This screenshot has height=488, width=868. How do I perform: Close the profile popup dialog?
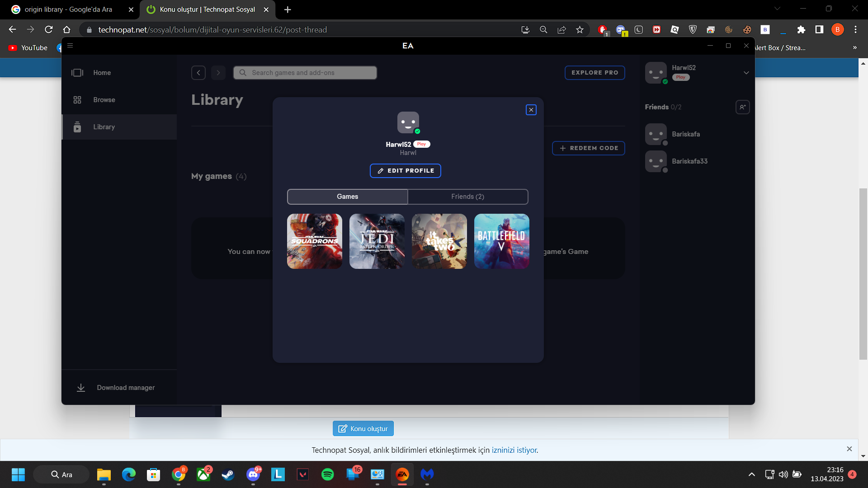pos(531,110)
